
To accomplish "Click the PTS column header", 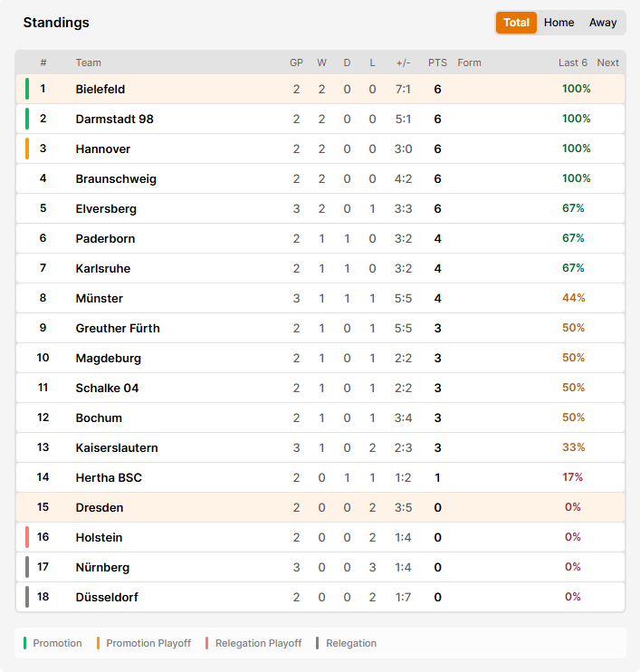I will coord(437,62).
